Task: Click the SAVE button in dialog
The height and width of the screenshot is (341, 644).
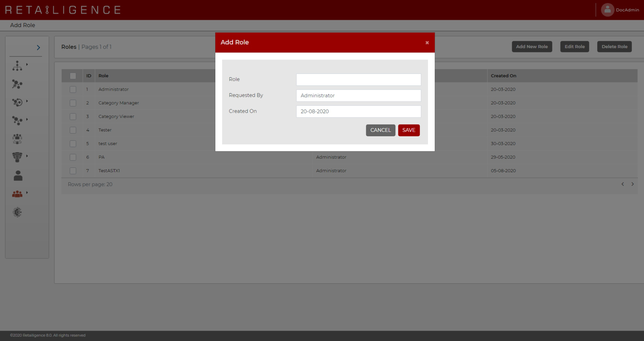Action: [x=409, y=130]
